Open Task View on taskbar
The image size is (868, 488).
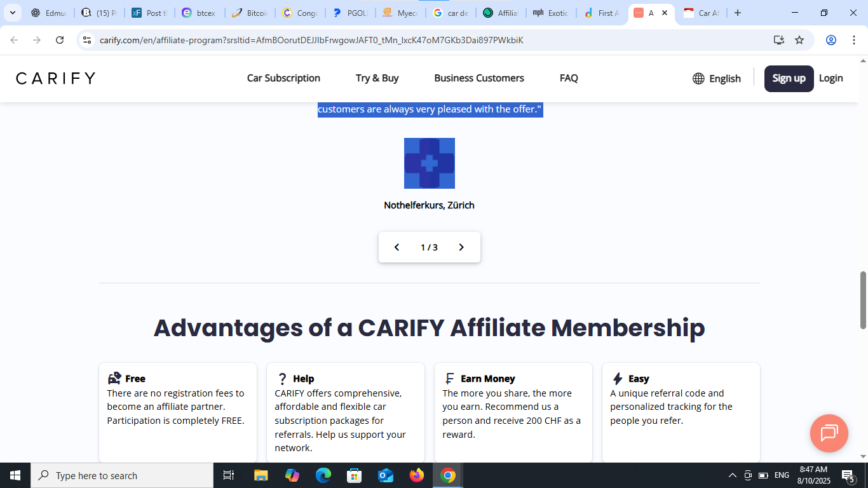(229, 475)
